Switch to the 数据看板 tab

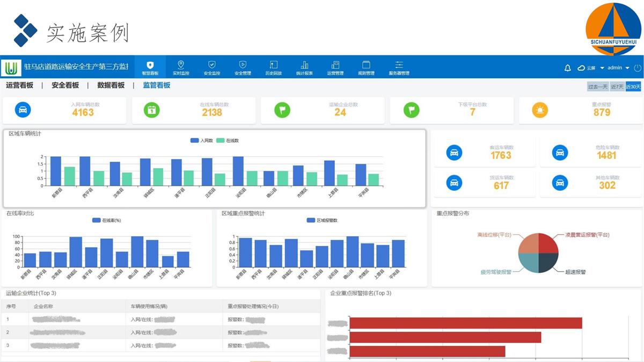(111, 85)
